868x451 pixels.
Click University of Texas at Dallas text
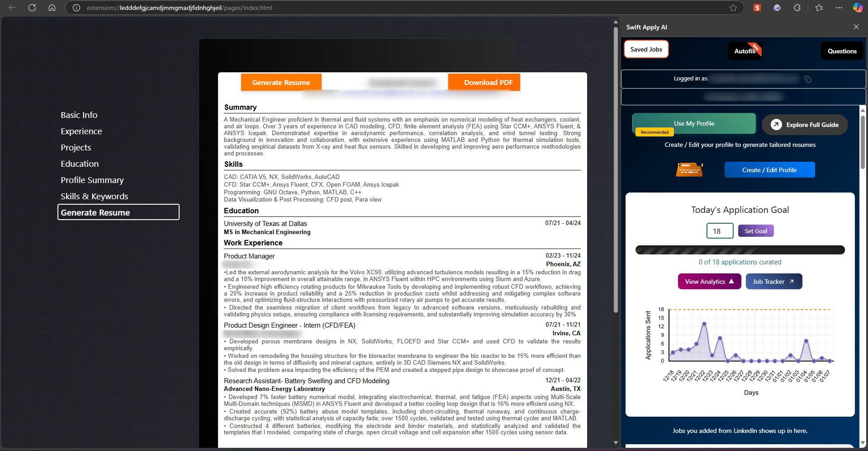pyautogui.click(x=265, y=224)
